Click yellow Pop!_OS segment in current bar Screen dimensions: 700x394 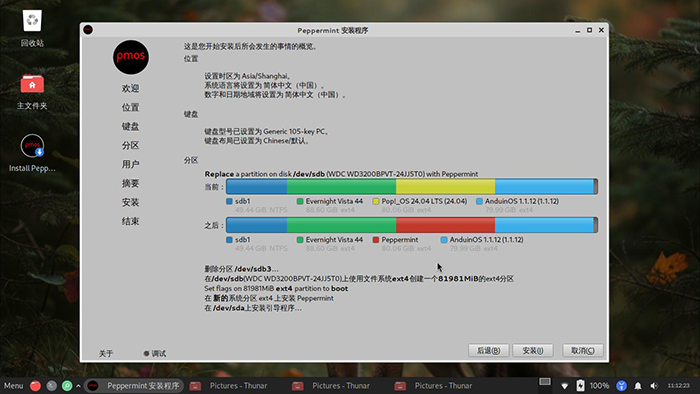pos(446,187)
